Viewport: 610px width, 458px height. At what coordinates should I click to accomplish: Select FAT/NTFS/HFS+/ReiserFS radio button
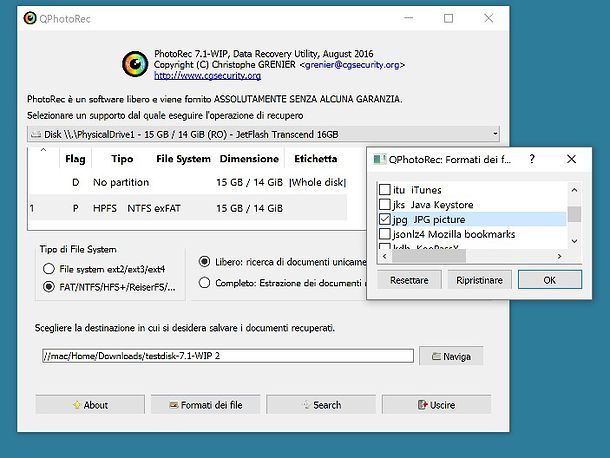pos(49,287)
